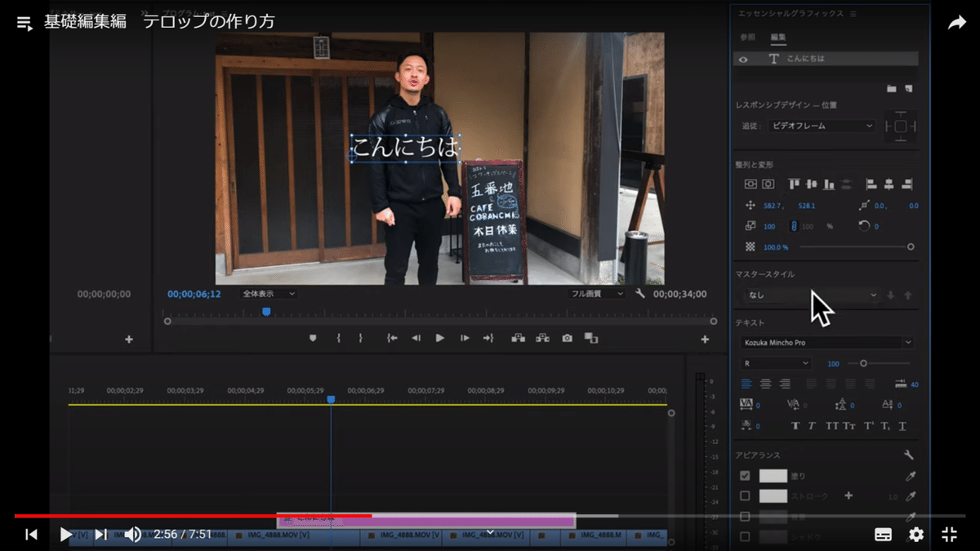Screen dimensions: 980x551
Task: Toggle faux italic text style
Action: click(x=812, y=426)
